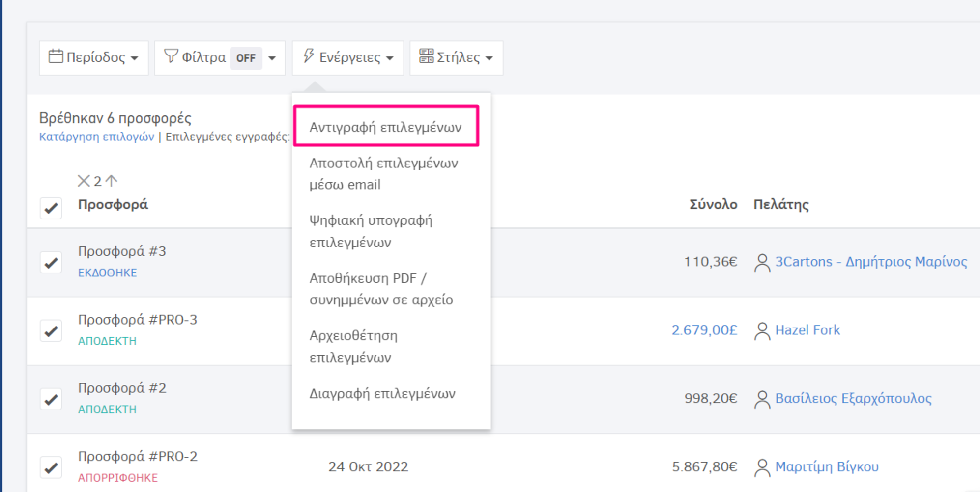Image resolution: width=980 pixels, height=492 pixels.
Task: Remove sorting with the X icon
Action: 84,181
